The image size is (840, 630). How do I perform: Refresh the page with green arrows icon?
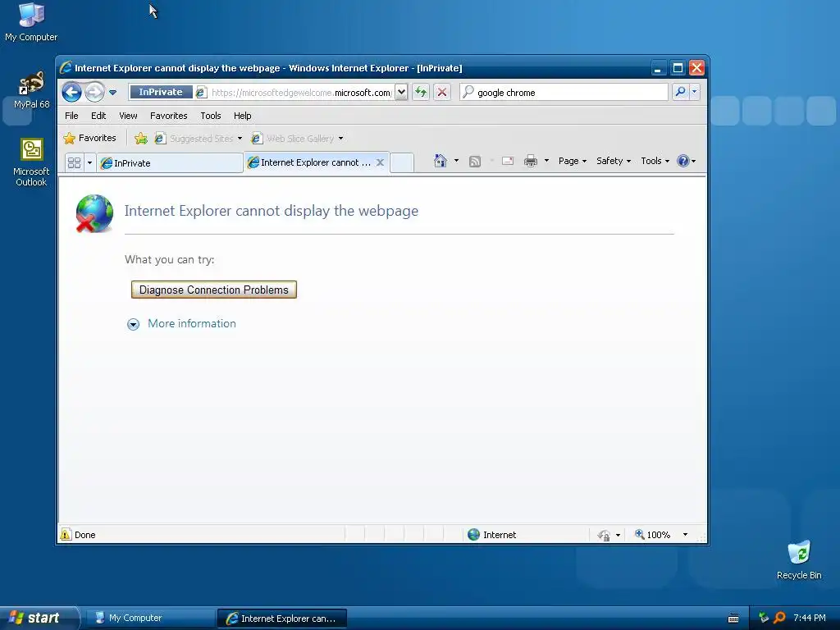click(421, 92)
